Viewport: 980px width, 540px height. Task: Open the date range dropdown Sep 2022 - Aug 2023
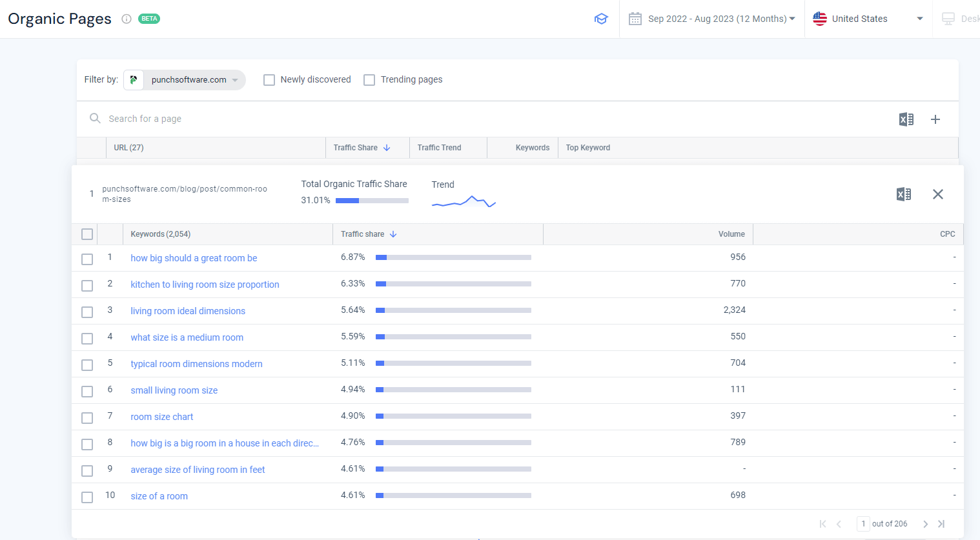point(712,19)
